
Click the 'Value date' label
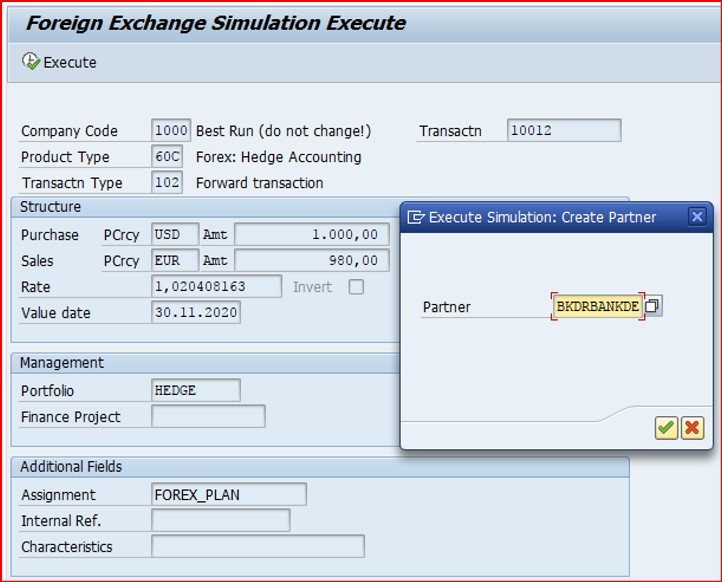[56, 313]
